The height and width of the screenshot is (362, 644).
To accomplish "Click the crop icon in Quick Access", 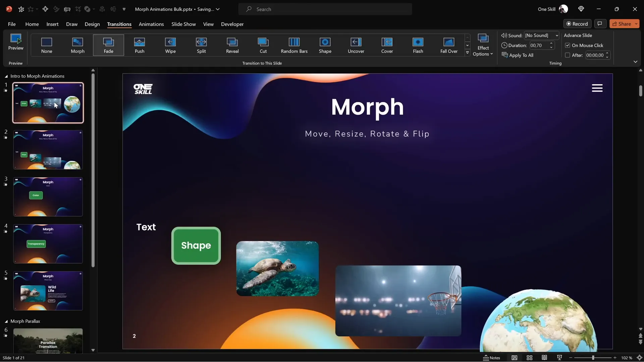I will click(x=78, y=9).
